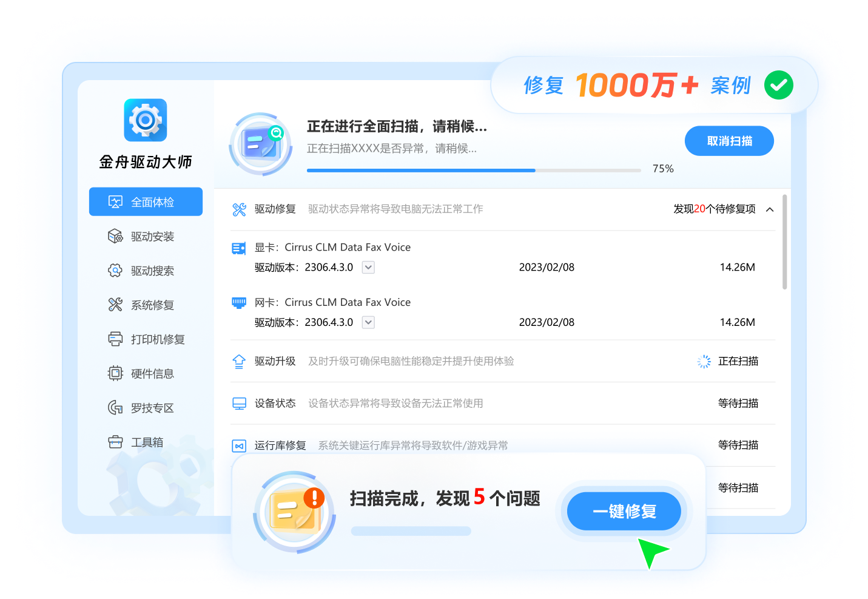Viewport: 868px width, 599px height.
Task: Click the 运行库修复 icon
Action: 239,446
